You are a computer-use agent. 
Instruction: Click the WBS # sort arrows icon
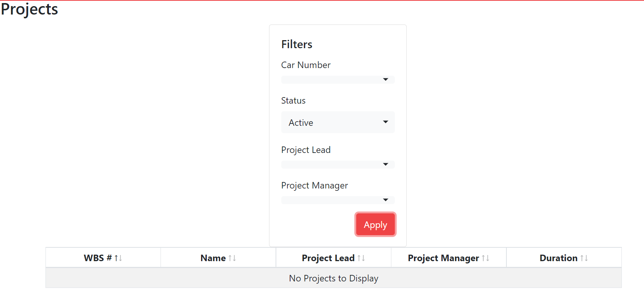point(119,258)
